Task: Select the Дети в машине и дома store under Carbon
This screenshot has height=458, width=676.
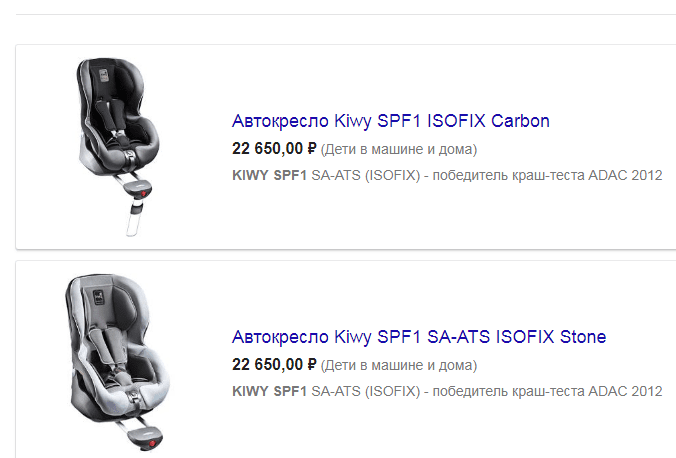Action: 399,150
